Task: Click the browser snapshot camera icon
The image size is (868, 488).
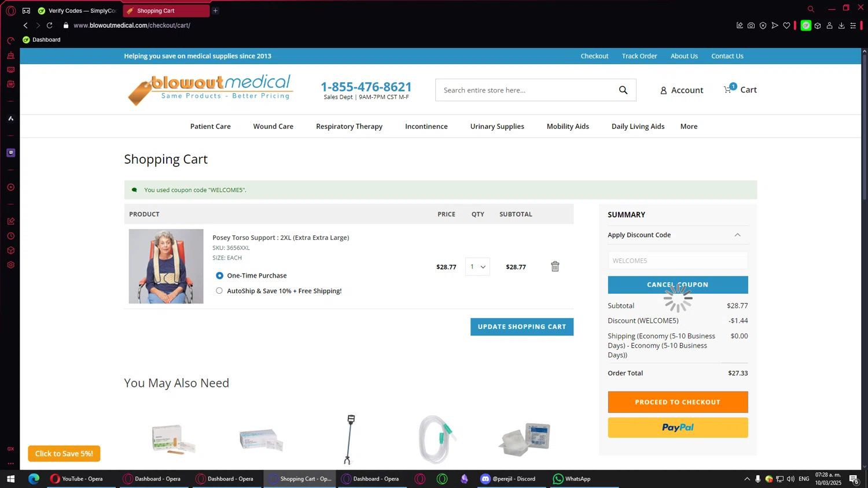Action: tap(751, 25)
